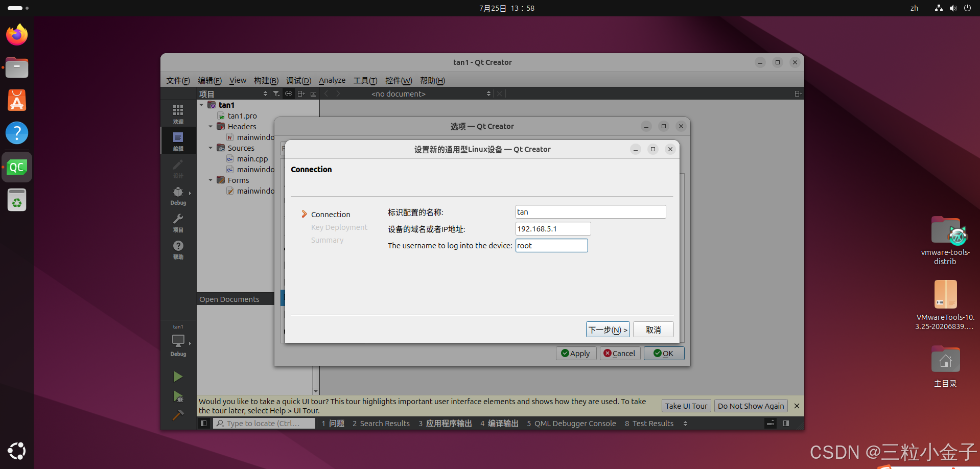Toggle left sidebar visibility icon

203,423
